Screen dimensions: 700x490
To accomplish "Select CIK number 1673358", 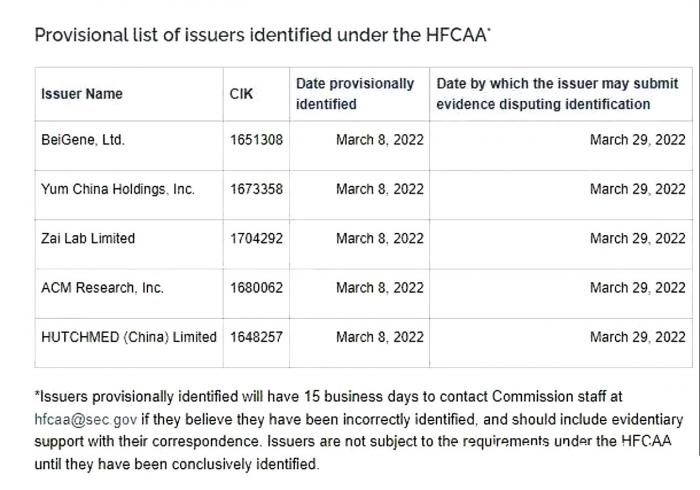I will [256, 189].
